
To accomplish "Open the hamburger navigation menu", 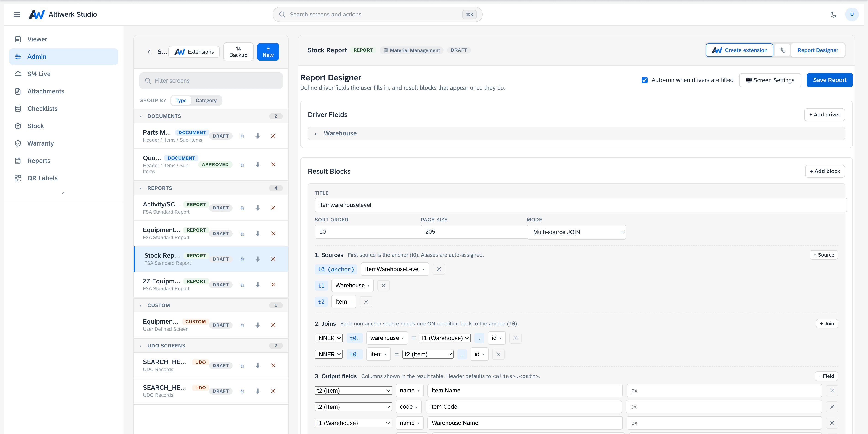I will (x=17, y=14).
